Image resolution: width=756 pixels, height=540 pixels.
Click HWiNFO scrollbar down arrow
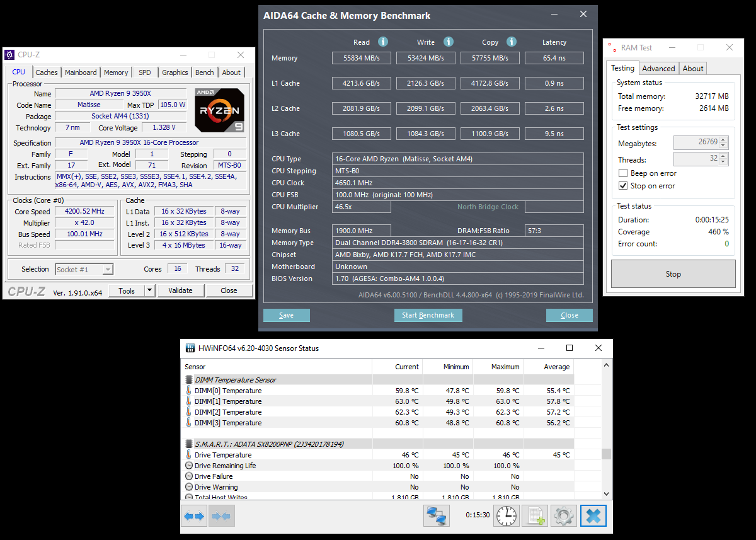click(607, 494)
